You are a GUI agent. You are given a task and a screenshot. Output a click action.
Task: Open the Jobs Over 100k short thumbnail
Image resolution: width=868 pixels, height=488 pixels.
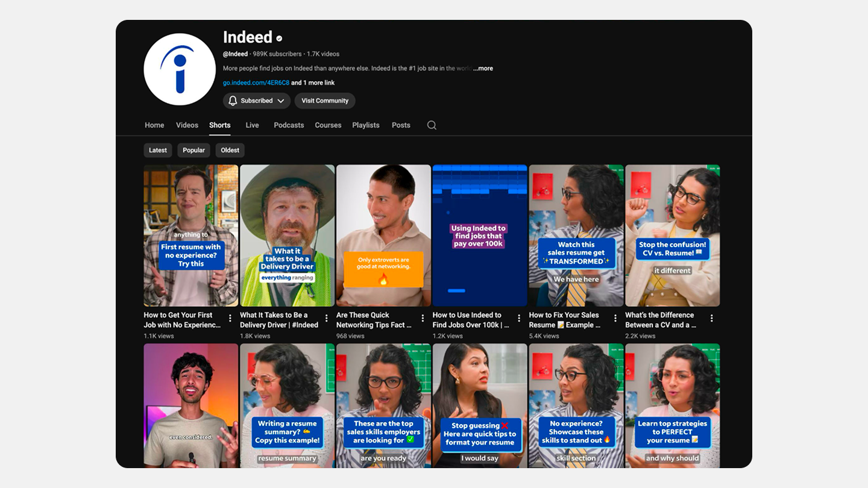click(479, 235)
